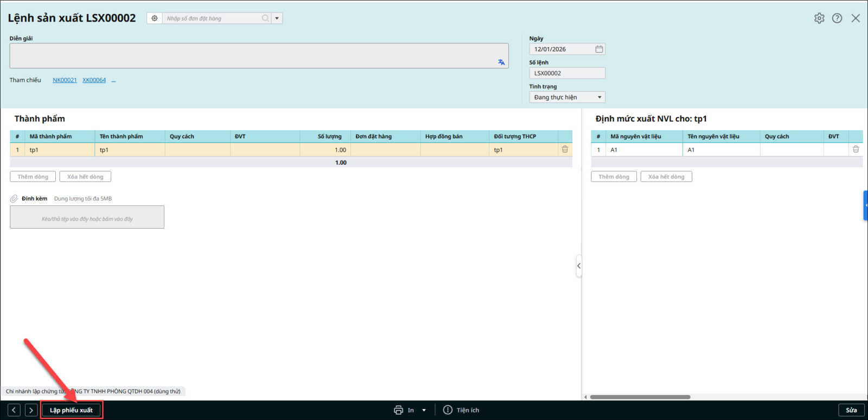Screen dimensions: 868x420
Task: Click the Sửa button
Action: [851, 410]
